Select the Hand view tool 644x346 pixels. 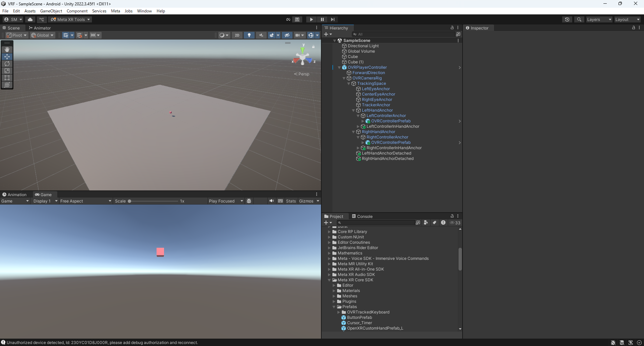click(x=7, y=50)
